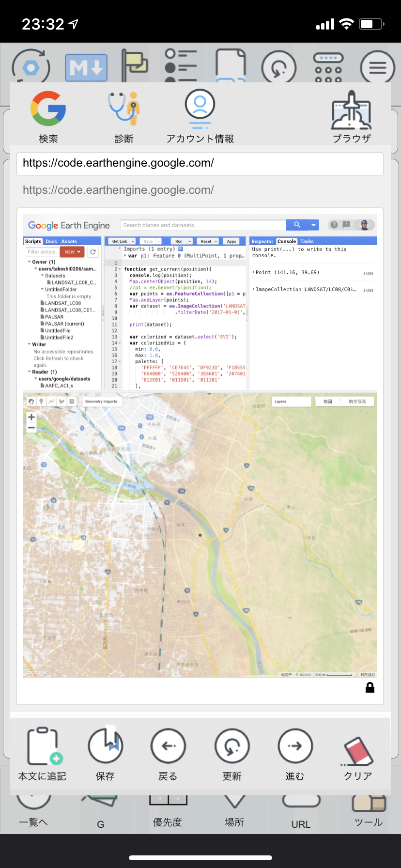Click the Apps button
401x868 pixels.
[231, 241]
